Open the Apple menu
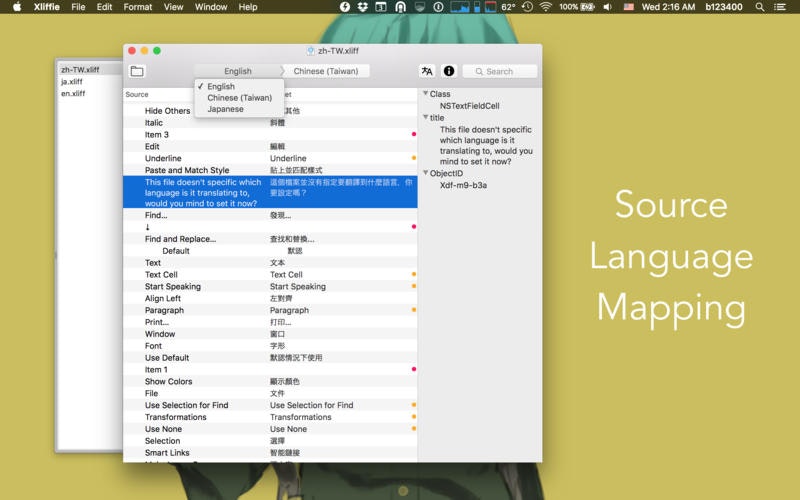Image resolution: width=800 pixels, height=500 pixels. tap(17, 7)
